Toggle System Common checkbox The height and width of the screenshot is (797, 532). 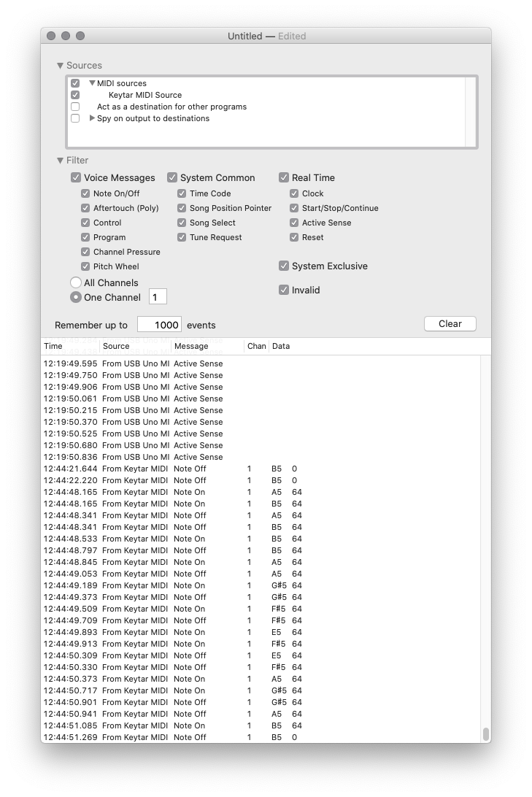click(172, 177)
